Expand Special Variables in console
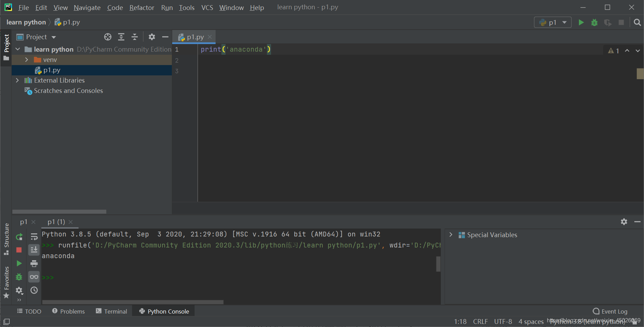Image resolution: width=644 pixels, height=327 pixels. (451, 235)
